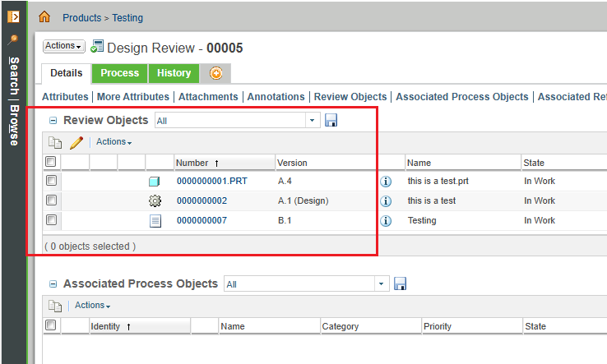Click the save view icon beside Review Objects
The image size is (607, 364).
pos(331,121)
